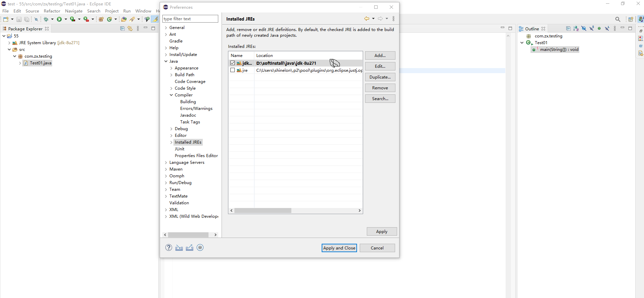Open the Preferences page view menu dots
Image resolution: width=644 pixels, height=298 pixels.
(x=393, y=19)
